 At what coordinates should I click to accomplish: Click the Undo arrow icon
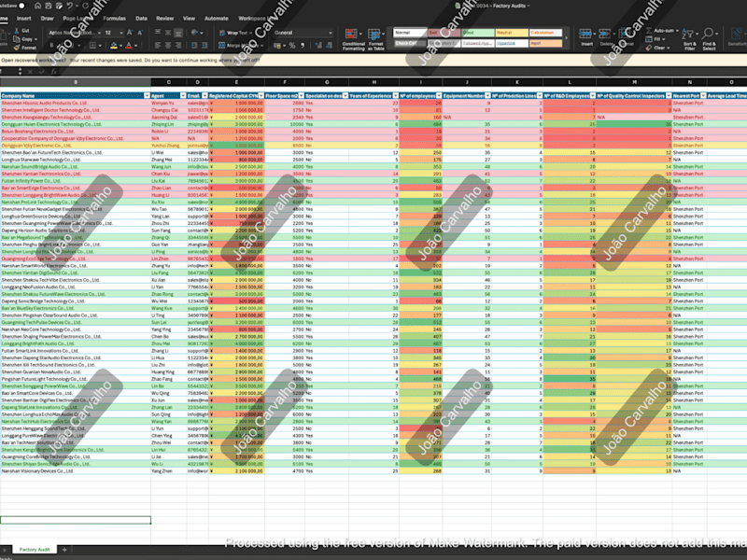(x=70, y=6)
